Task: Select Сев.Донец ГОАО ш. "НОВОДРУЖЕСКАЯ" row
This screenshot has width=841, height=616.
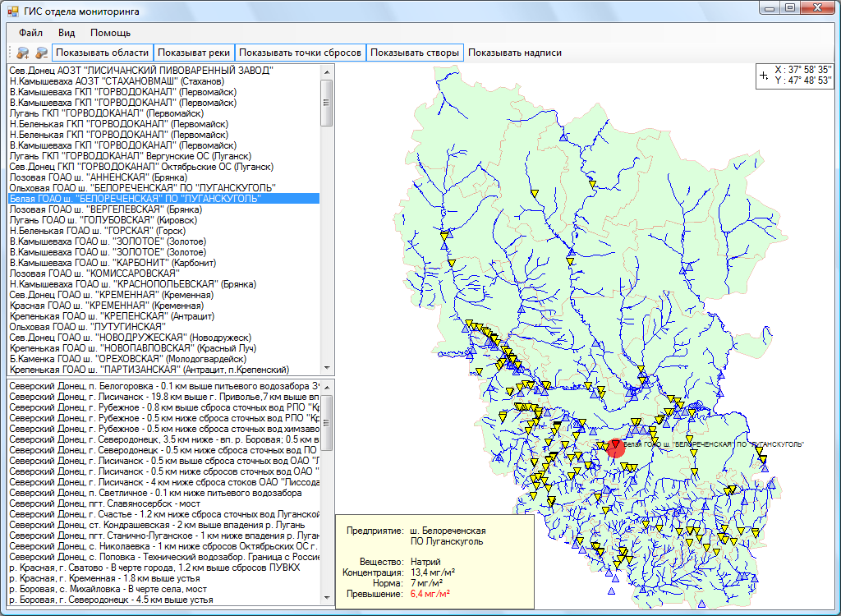Action: pos(164,337)
